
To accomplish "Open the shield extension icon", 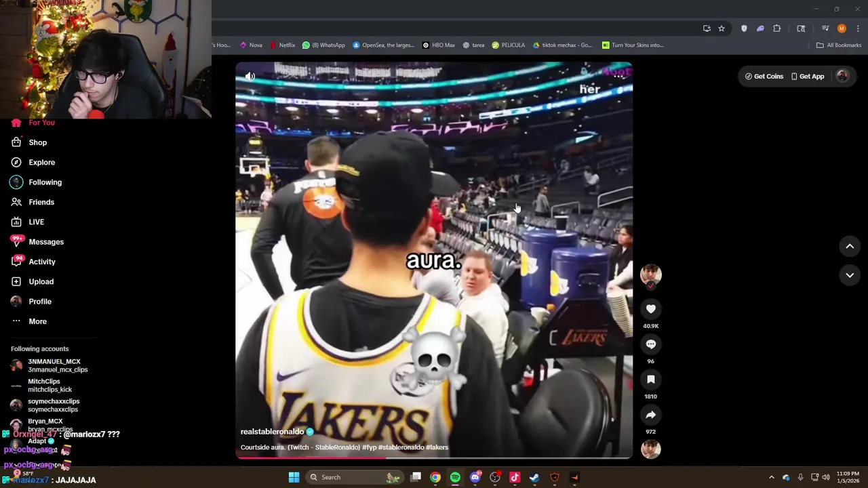I will pyautogui.click(x=744, y=28).
